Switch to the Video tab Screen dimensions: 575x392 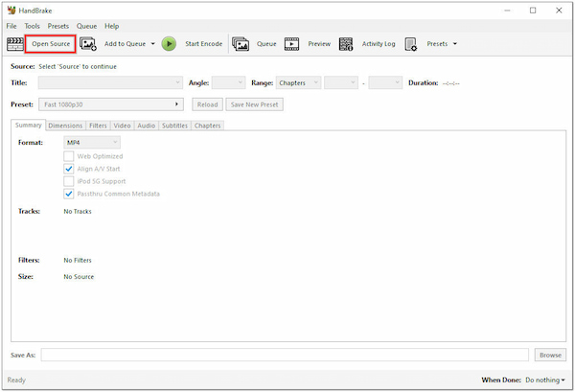(x=122, y=126)
